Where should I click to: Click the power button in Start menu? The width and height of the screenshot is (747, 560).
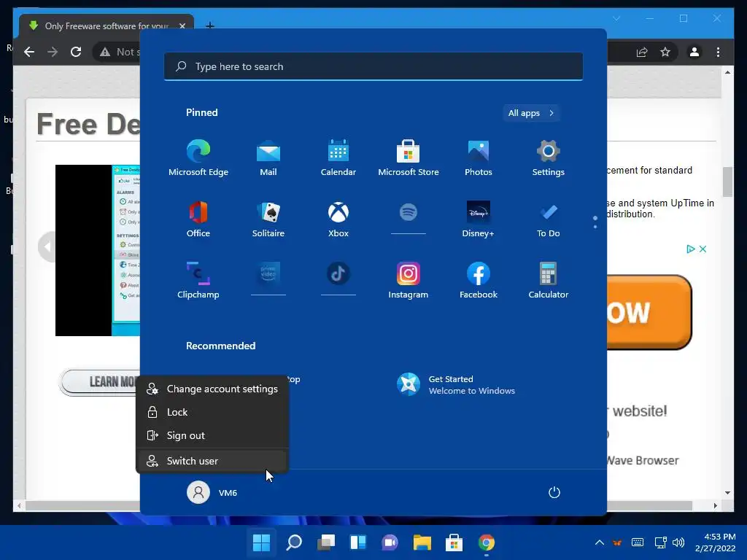point(554,492)
